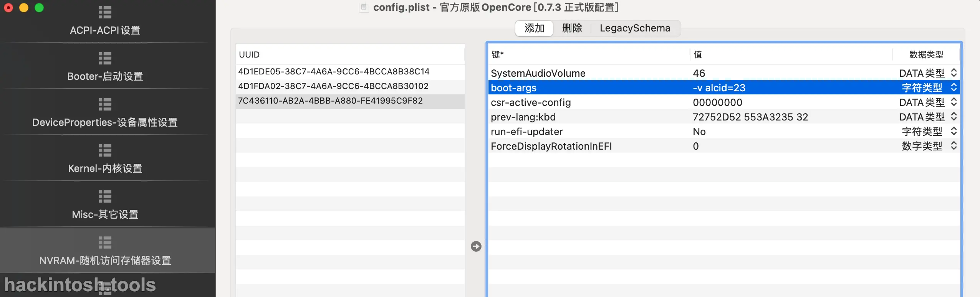Viewport: 980px width, 297px height.
Task: Select the Misc-其它设置 sidebar label
Action: [105, 214]
